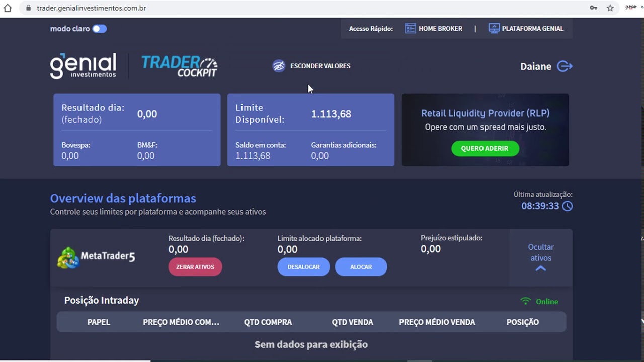Image resolution: width=644 pixels, height=362 pixels.
Task: Toggle the modo claro switch
Action: click(100, 29)
